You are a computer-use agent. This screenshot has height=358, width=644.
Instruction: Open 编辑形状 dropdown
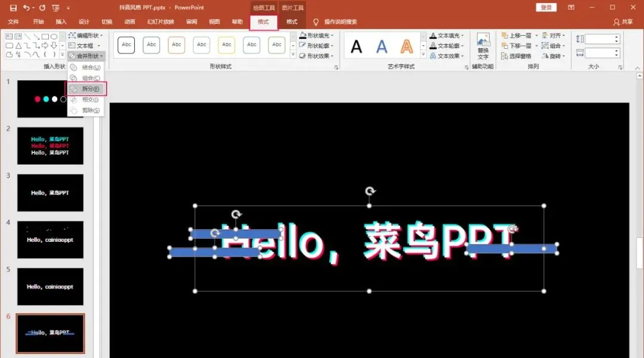(x=85, y=35)
